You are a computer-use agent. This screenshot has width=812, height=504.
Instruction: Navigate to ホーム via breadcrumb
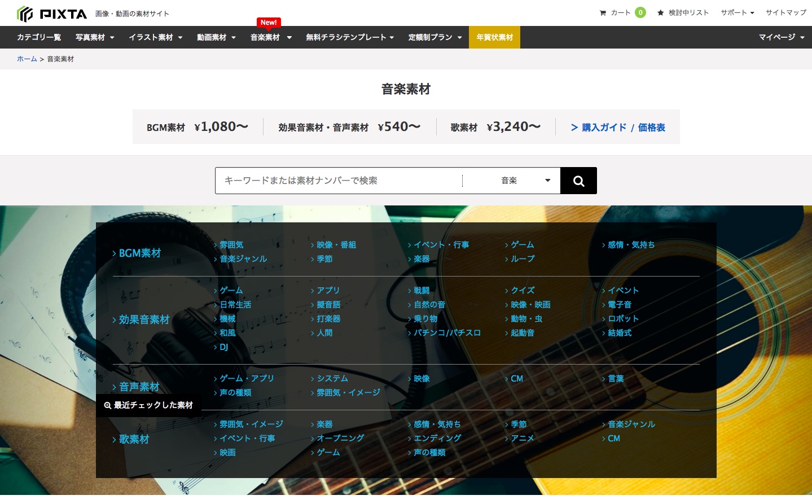(27, 59)
